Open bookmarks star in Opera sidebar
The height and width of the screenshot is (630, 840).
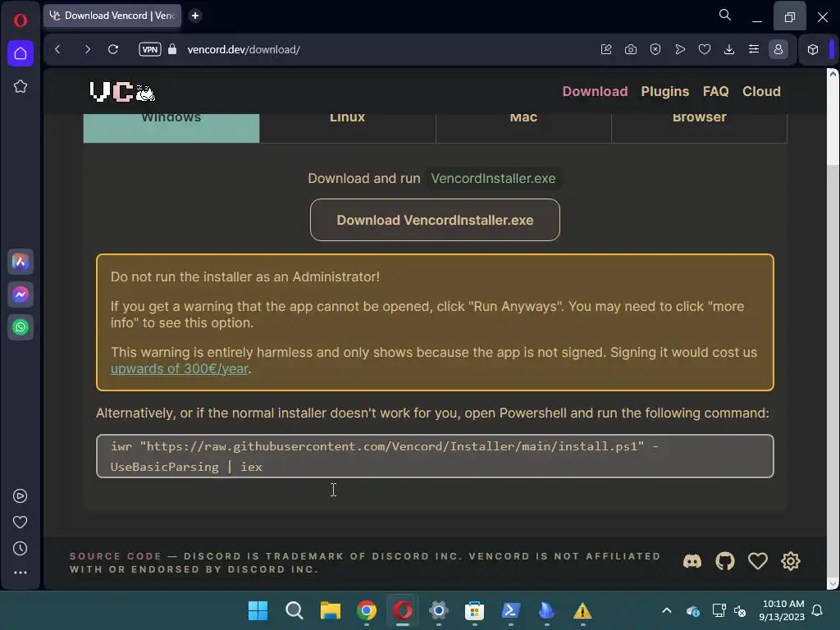21,86
